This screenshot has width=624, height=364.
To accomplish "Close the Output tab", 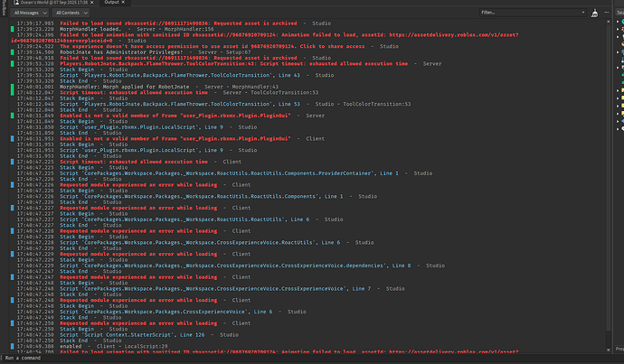I will [x=123, y=3].
